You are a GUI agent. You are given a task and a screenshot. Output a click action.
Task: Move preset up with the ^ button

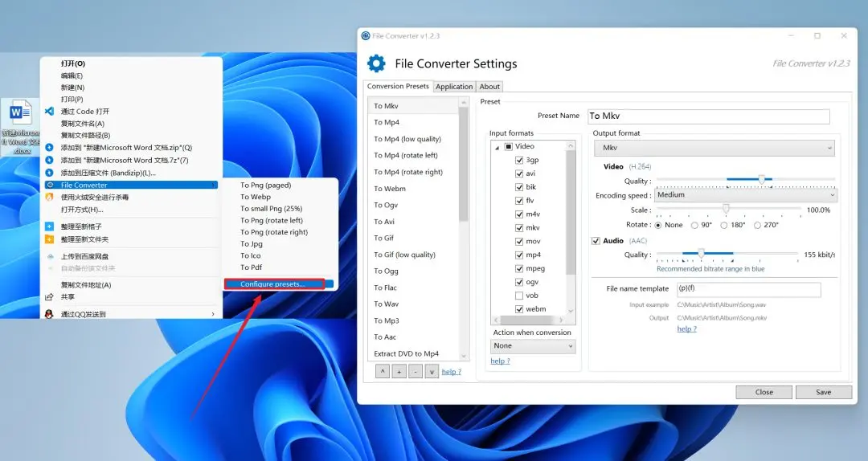tap(382, 371)
